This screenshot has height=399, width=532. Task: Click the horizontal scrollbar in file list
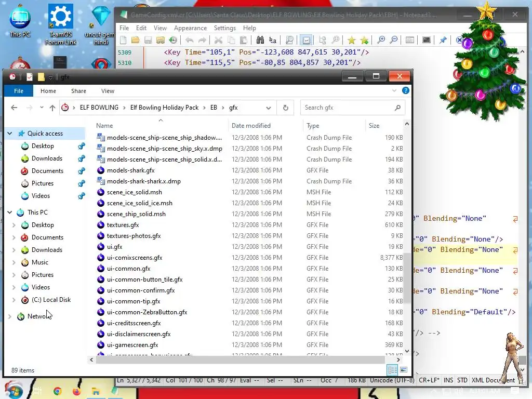point(240,360)
